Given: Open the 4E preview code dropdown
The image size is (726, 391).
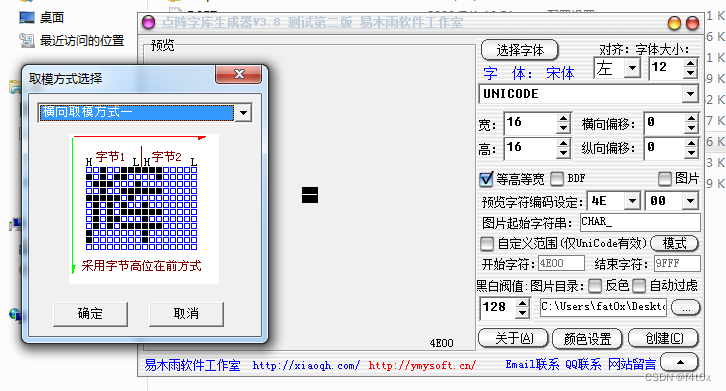Looking at the screenshot, I should pos(632,201).
